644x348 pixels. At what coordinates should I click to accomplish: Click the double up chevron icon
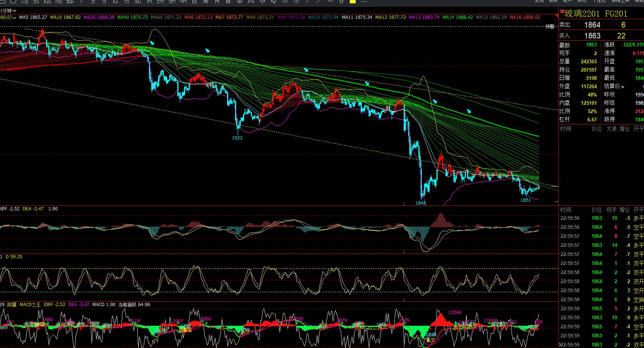point(285,2)
